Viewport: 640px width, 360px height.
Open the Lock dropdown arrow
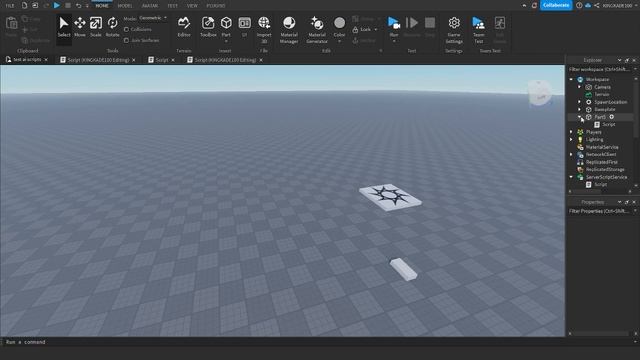coord(376,29)
